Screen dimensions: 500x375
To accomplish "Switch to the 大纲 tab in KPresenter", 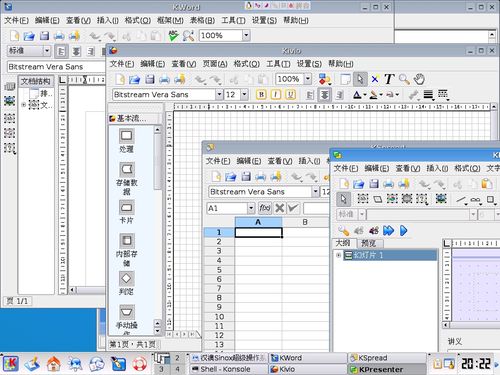I will (343, 243).
